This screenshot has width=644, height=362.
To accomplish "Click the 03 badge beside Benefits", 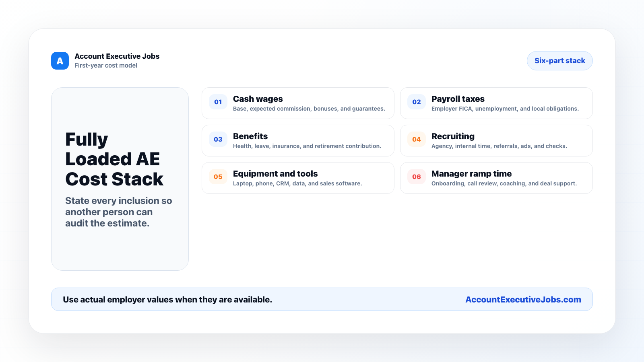I will pos(218,139).
